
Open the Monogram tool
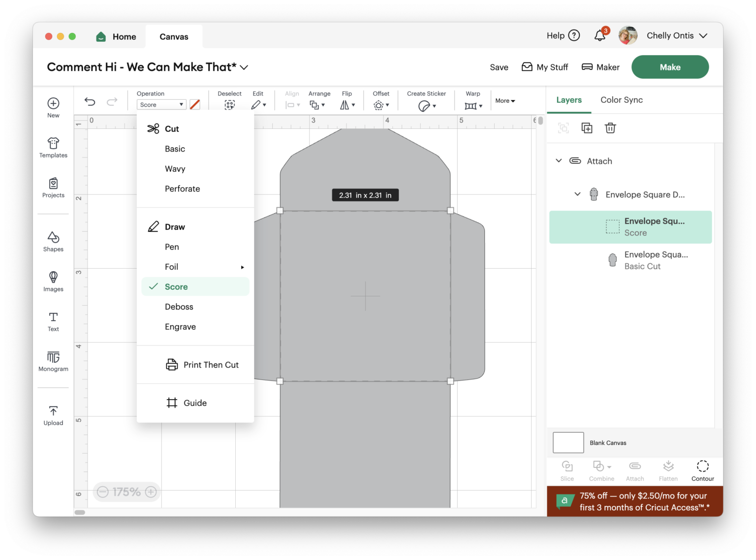(53, 362)
